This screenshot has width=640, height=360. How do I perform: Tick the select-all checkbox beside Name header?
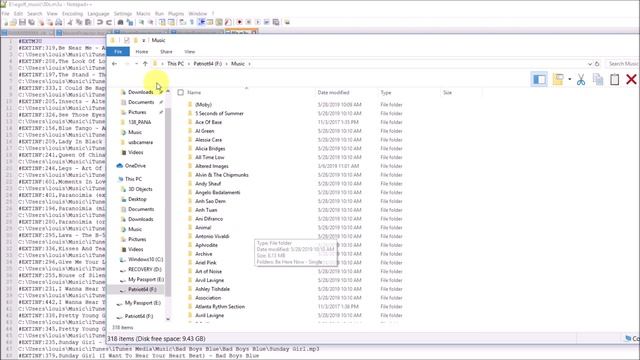(181, 93)
